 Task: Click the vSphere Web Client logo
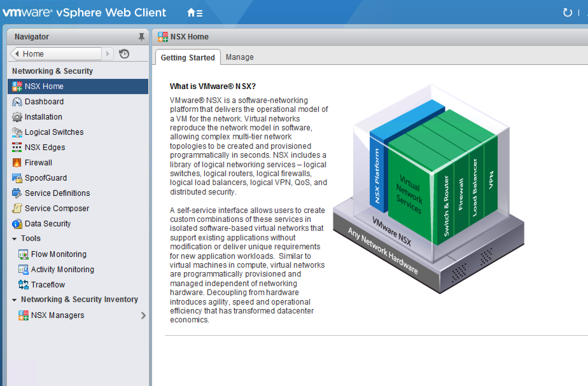click(x=84, y=12)
